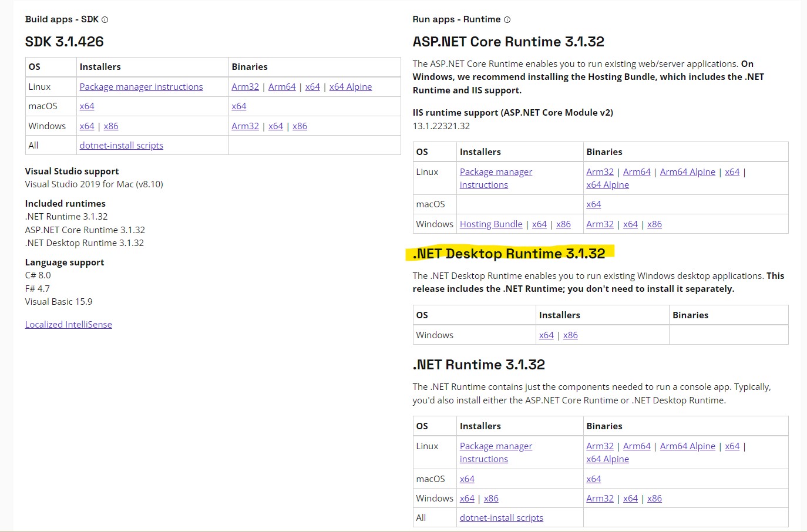Click the IIS version '13.1.22321.32'

[x=441, y=126]
